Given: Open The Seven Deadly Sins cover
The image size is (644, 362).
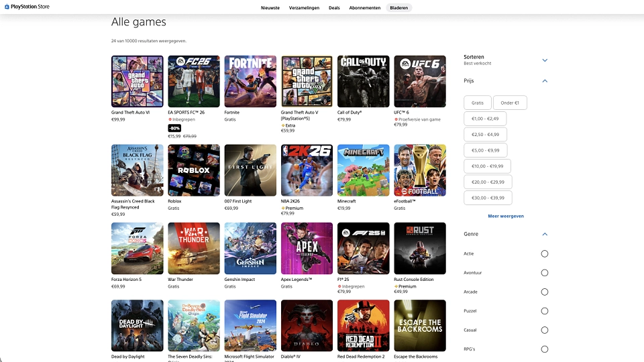Looking at the screenshot, I should point(194,326).
